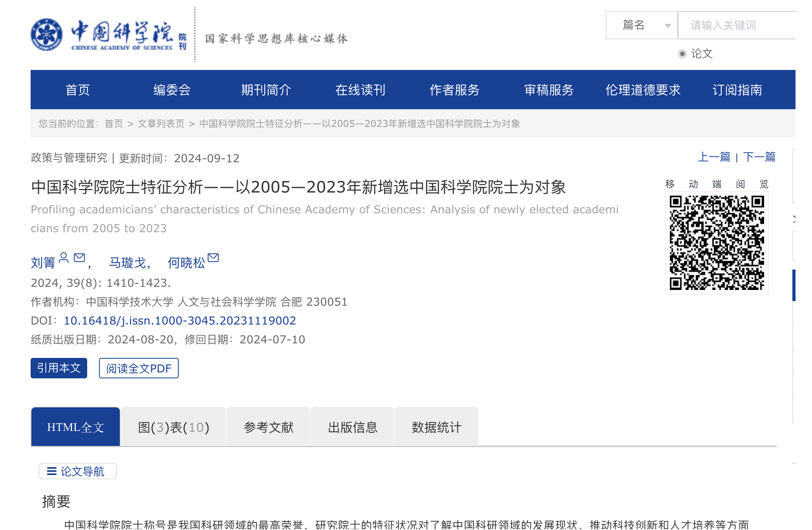This screenshot has height=530, width=812.
Task: Click the 政策与管理研究 category text
Action: (x=69, y=158)
